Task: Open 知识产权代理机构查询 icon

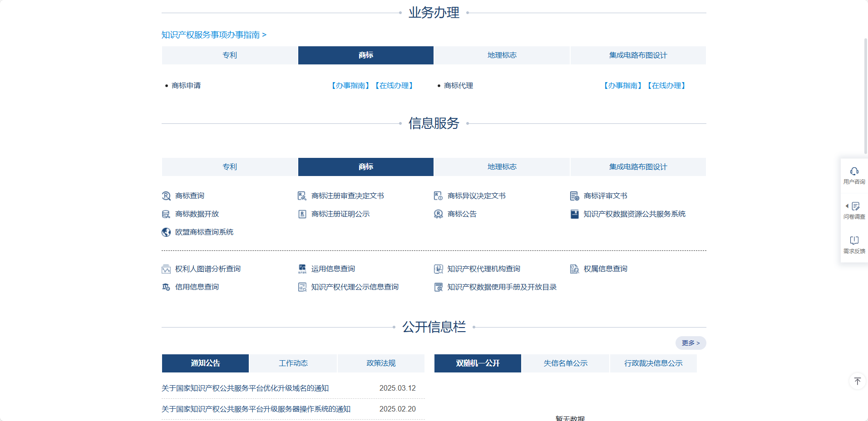Action: tap(439, 269)
